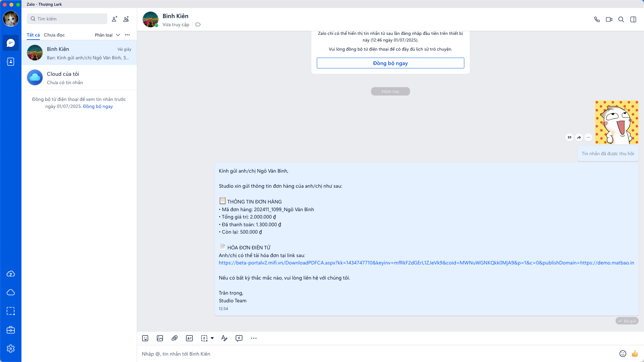Open text formatting tool in toolbar
The image size is (644, 362).
point(224,338)
